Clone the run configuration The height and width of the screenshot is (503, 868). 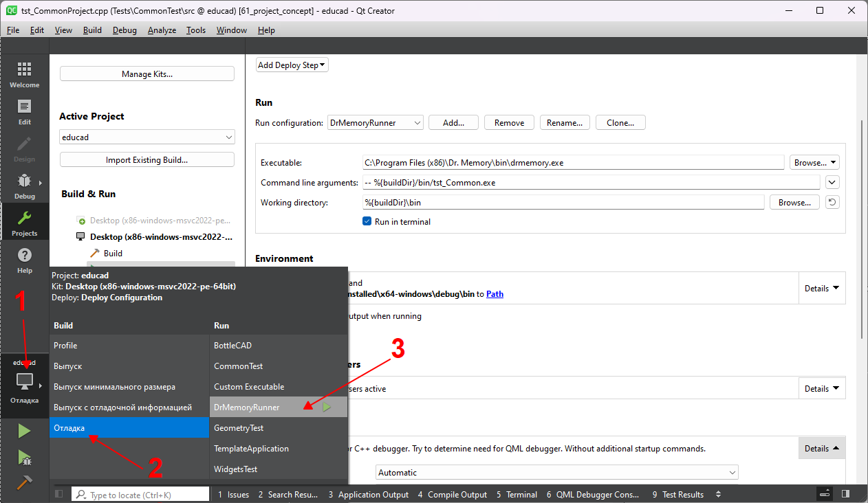[620, 123]
